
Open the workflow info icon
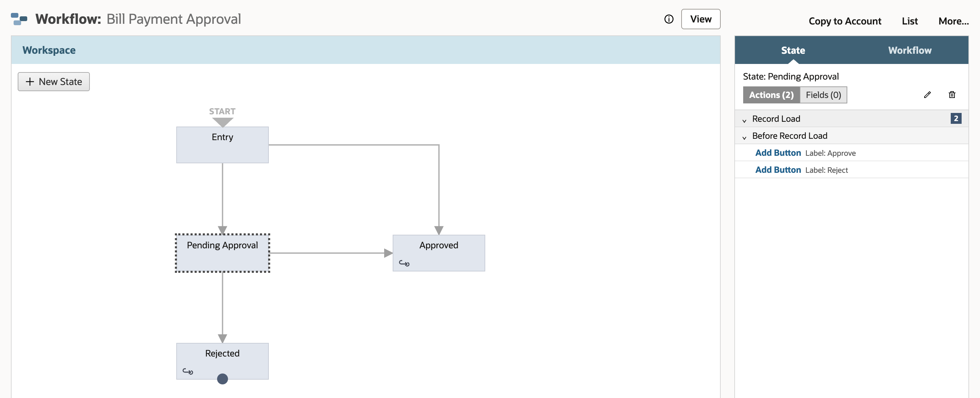[x=669, y=19]
